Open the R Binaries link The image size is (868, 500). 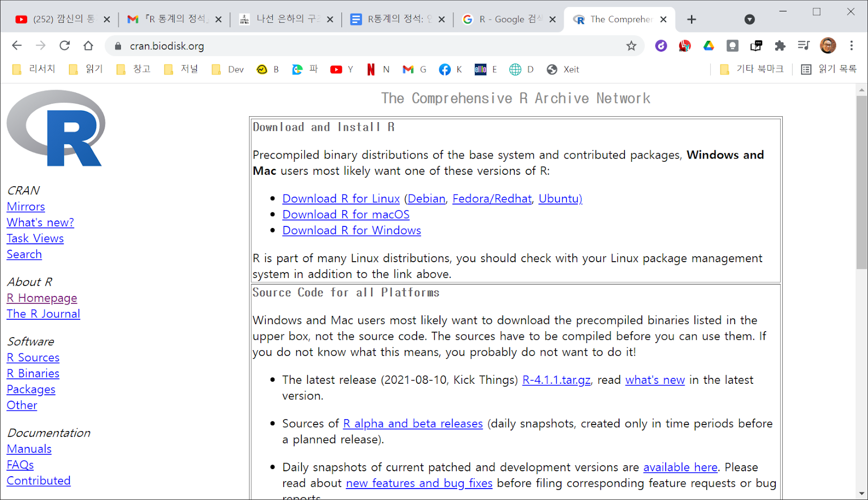click(x=33, y=373)
